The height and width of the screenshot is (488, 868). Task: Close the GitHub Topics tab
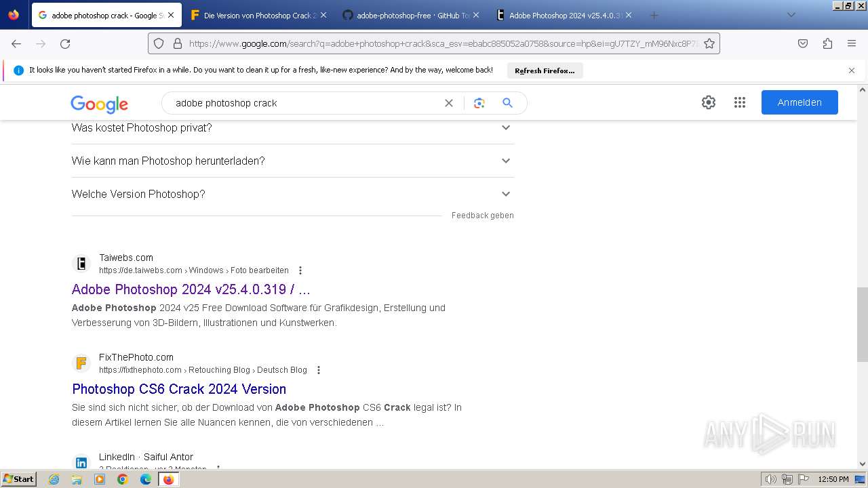click(x=476, y=15)
